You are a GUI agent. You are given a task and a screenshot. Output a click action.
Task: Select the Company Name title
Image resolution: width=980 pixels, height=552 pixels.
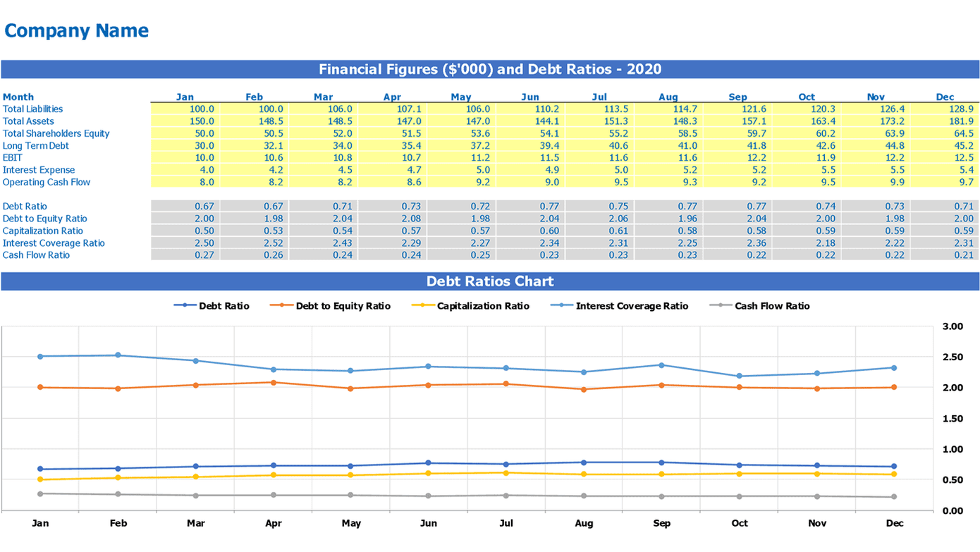coord(76,31)
